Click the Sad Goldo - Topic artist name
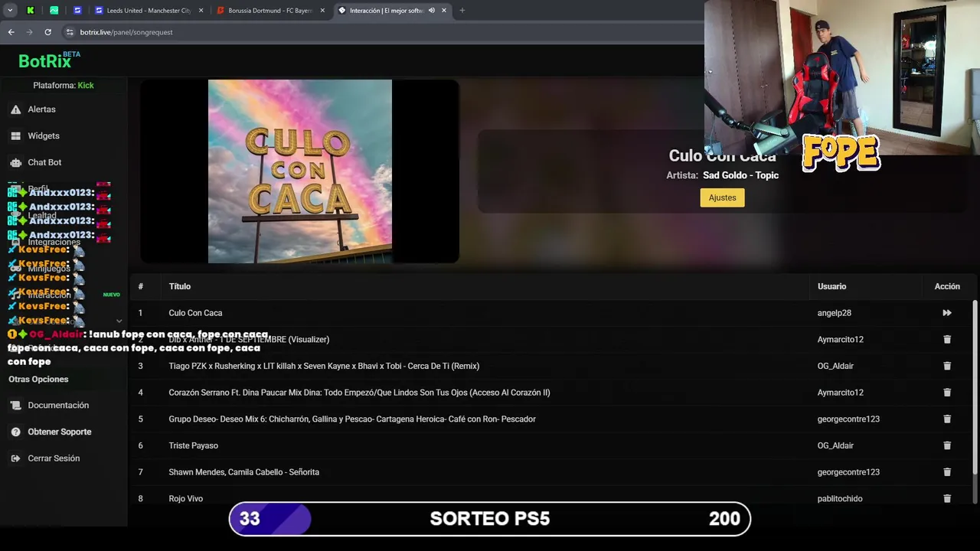980x551 pixels. (740, 175)
